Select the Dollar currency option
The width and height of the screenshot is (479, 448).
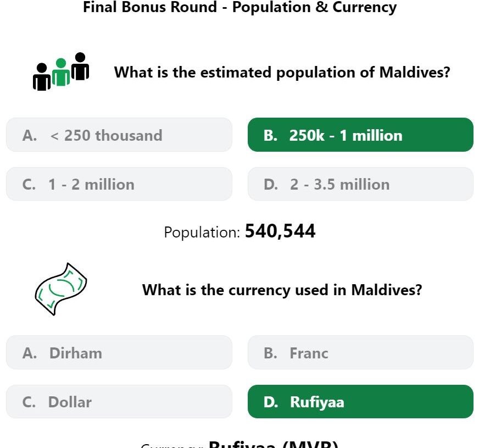(119, 401)
